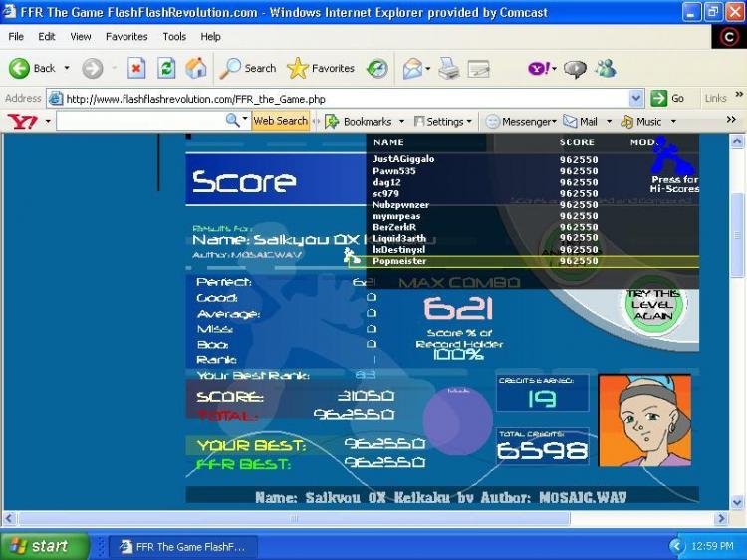Open the Discuss speech bubble icon
The width and height of the screenshot is (747, 560).
(x=575, y=69)
